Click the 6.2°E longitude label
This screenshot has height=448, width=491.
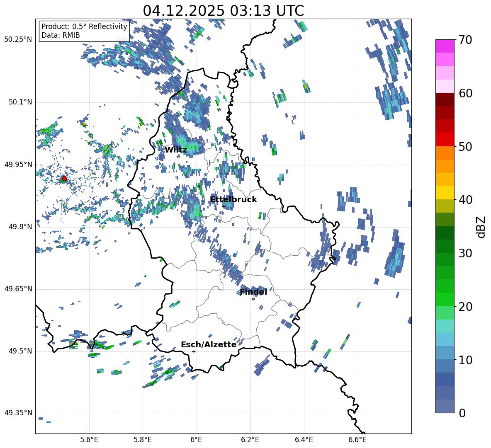pos(250,440)
